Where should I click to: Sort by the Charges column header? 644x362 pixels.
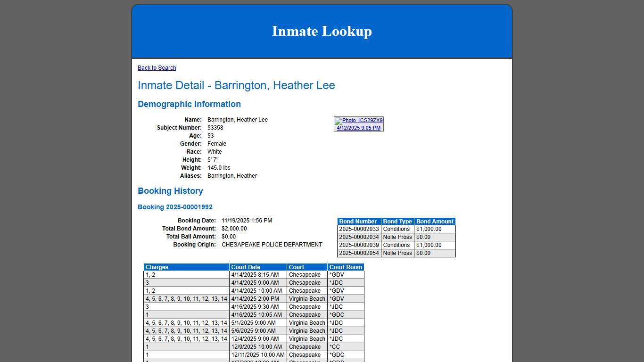pos(157,267)
